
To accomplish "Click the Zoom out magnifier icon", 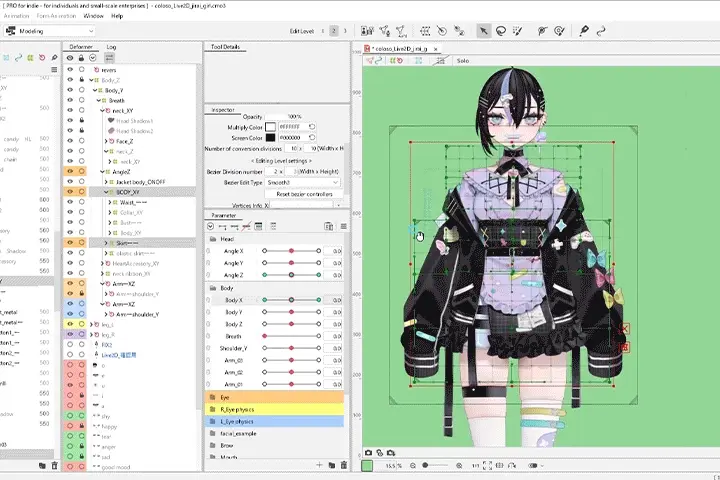I will point(413,465).
